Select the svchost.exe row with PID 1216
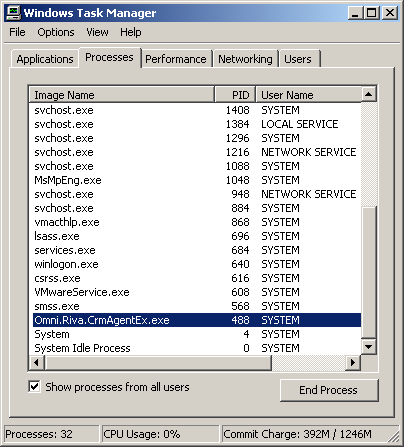404x447 pixels. [x=197, y=152]
